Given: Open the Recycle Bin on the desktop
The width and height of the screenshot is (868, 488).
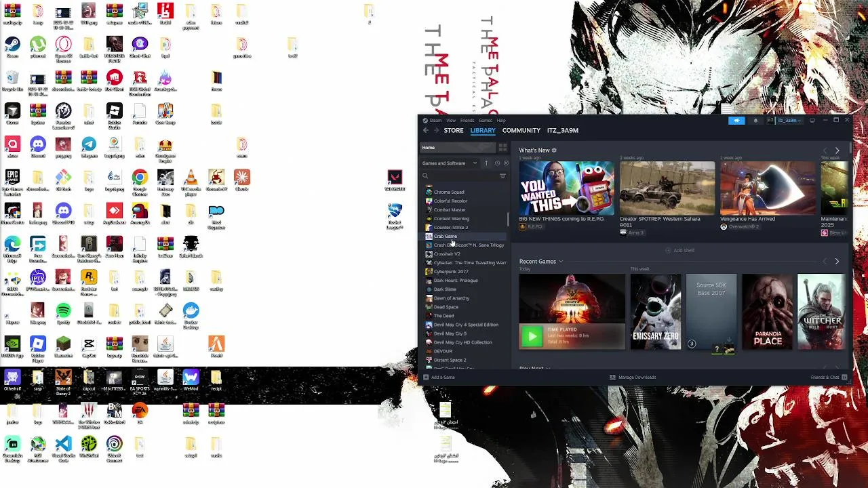Looking at the screenshot, I should (x=12, y=80).
